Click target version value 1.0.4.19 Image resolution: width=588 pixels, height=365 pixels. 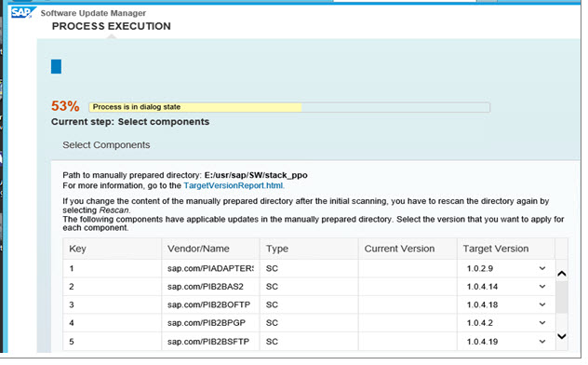(482, 341)
